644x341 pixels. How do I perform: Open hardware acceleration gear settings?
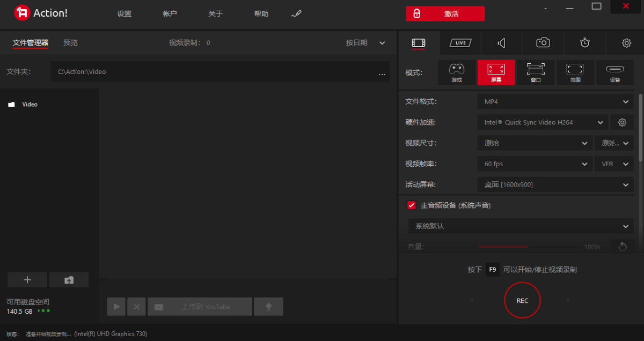pos(622,122)
